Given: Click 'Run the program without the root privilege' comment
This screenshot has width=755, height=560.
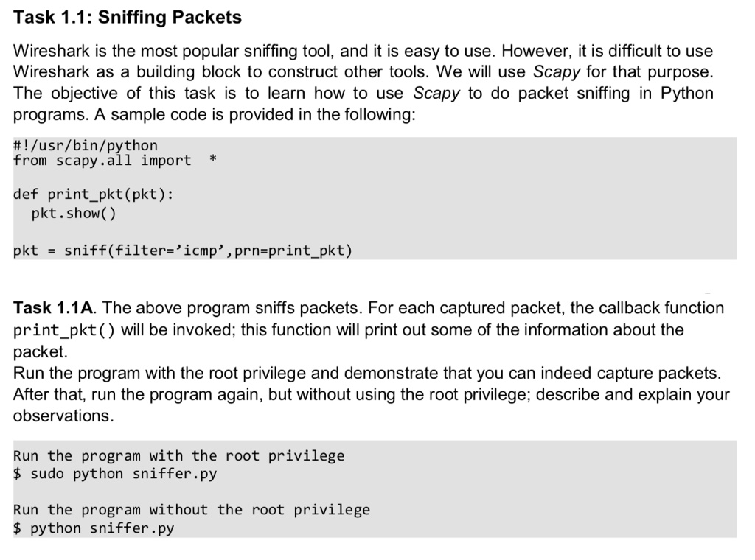Looking at the screenshot, I should pyautogui.click(x=192, y=509).
